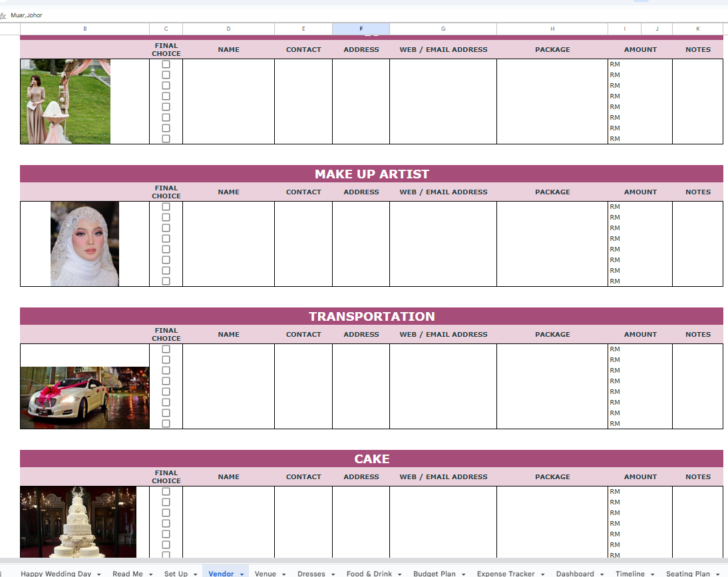Open the Vendor tab dropdown arrow
The image size is (728, 577).
tap(242, 574)
